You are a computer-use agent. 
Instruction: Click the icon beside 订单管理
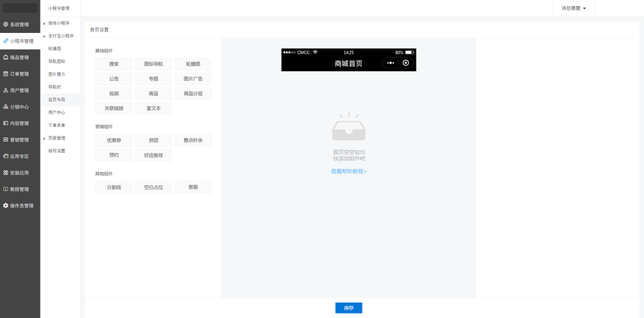[x=5, y=74]
